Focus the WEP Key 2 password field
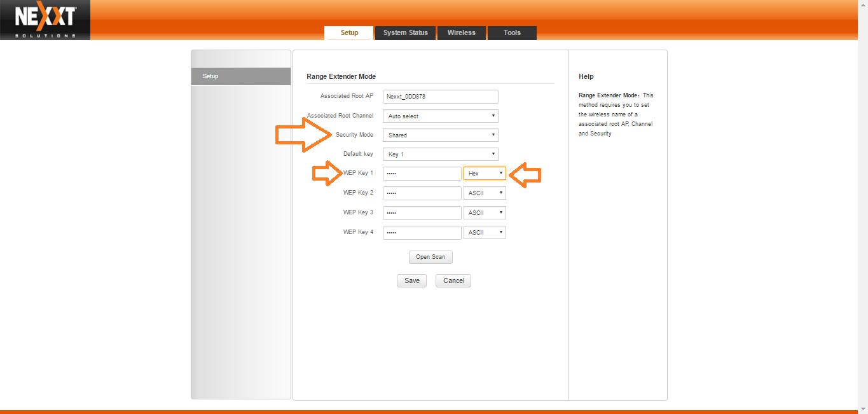The image size is (868, 414). click(x=422, y=193)
